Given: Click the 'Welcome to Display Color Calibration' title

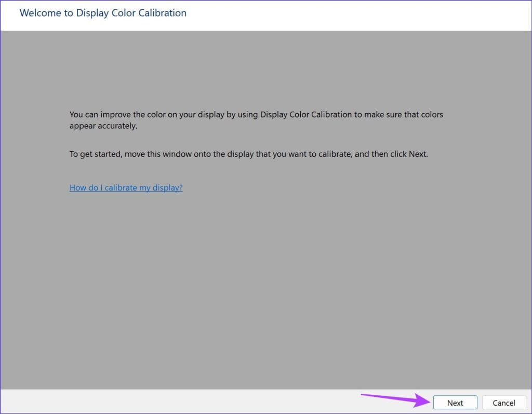Looking at the screenshot, I should tap(103, 13).
